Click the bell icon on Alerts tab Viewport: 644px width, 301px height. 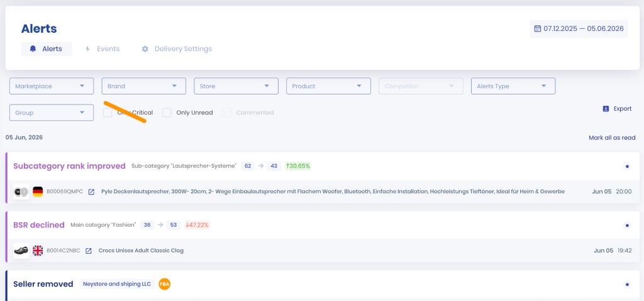pyautogui.click(x=33, y=49)
